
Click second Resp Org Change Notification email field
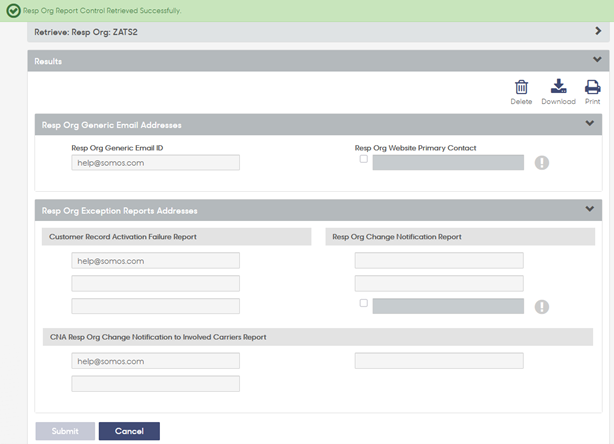click(x=439, y=283)
